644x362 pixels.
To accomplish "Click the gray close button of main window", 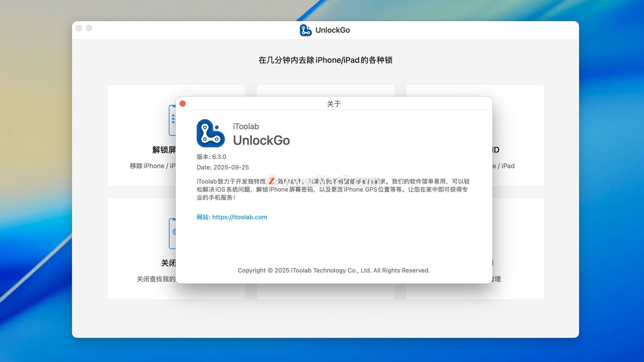I will (79, 28).
